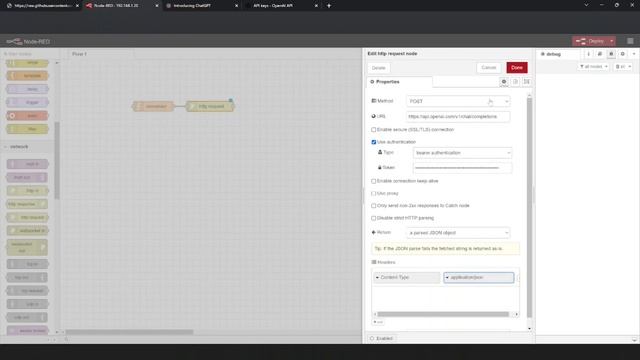Select the delay node in palette
This screenshot has height=360, width=640.
27,89
